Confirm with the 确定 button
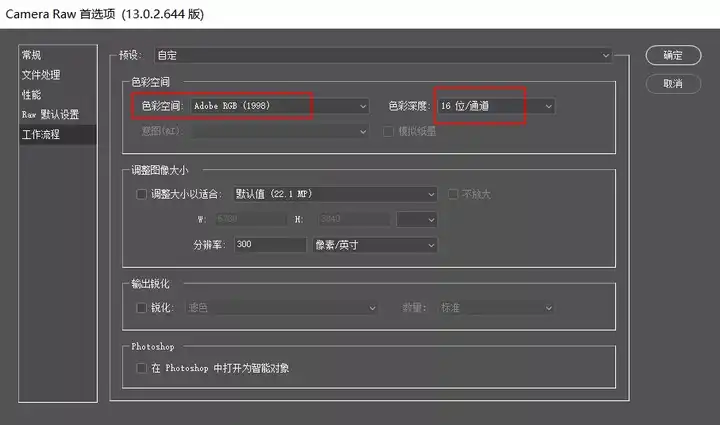The height and width of the screenshot is (425, 720). click(x=673, y=56)
